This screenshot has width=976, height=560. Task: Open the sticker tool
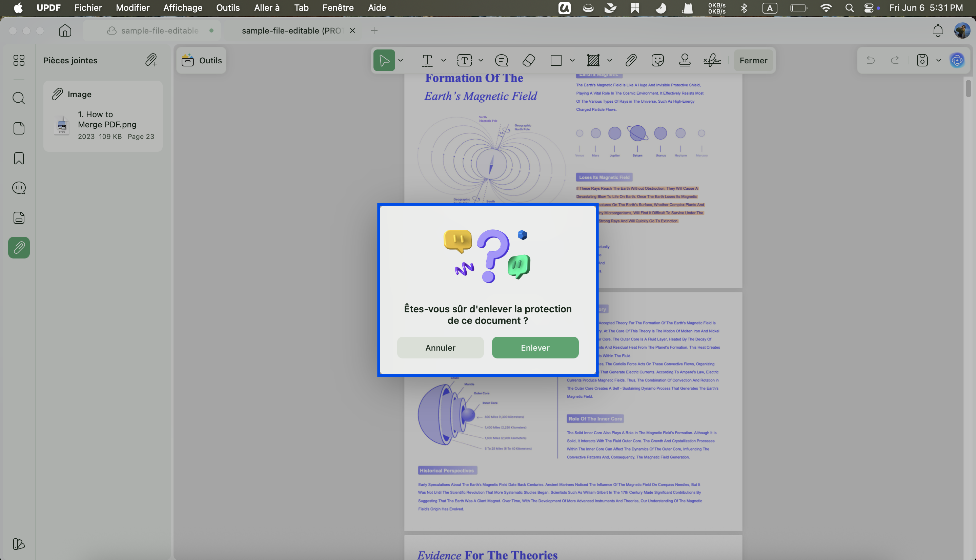(657, 60)
